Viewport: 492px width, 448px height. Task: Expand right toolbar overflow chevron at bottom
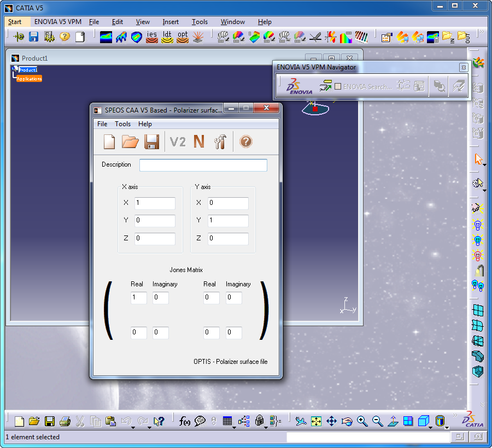483,404
